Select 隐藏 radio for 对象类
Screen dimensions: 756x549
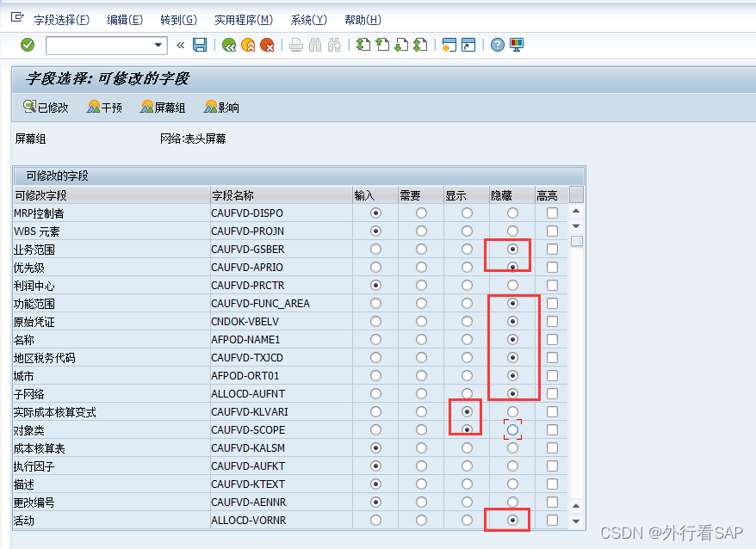click(x=512, y=430)
